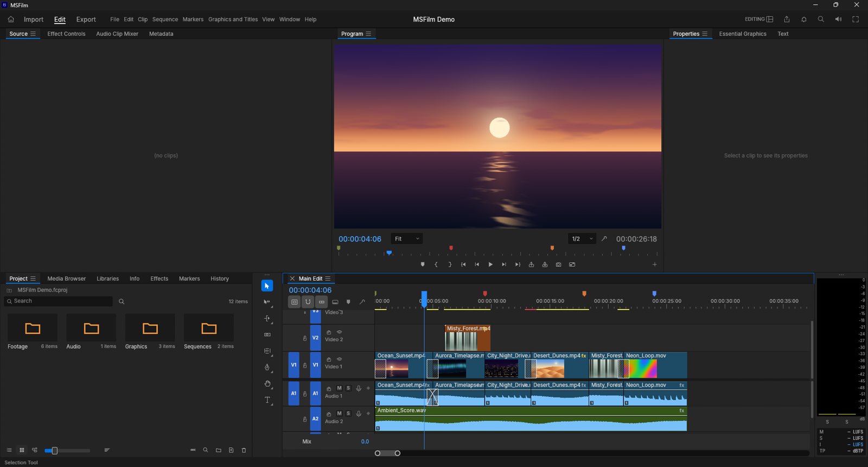Click the Export Frame camera icon
Viewport: 868px width, 467px height.
pos(558,264)
